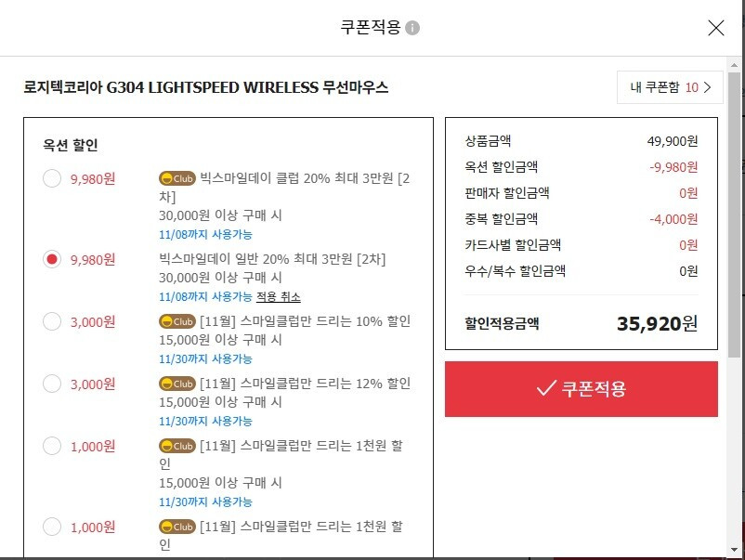Click the info icon beside 쿠폰적용 title
The width and height of the screenshot is (745, 560).
point(412,28)
